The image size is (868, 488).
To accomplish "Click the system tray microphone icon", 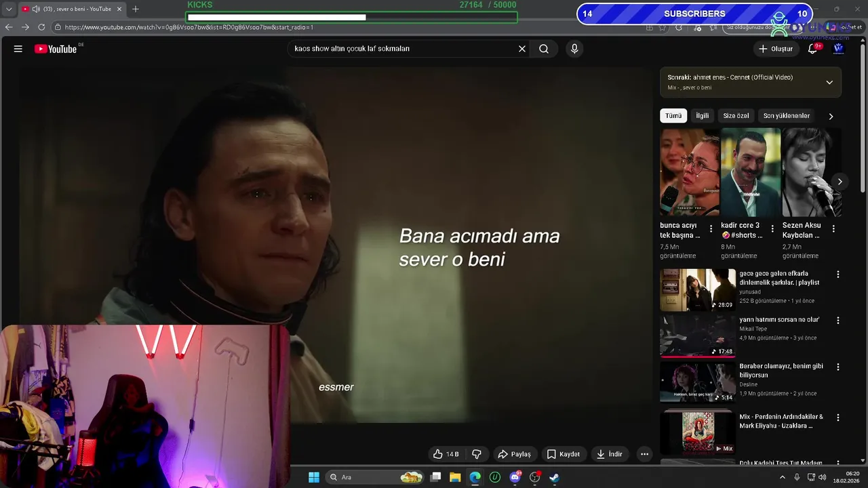I will (x=797, y=477).
